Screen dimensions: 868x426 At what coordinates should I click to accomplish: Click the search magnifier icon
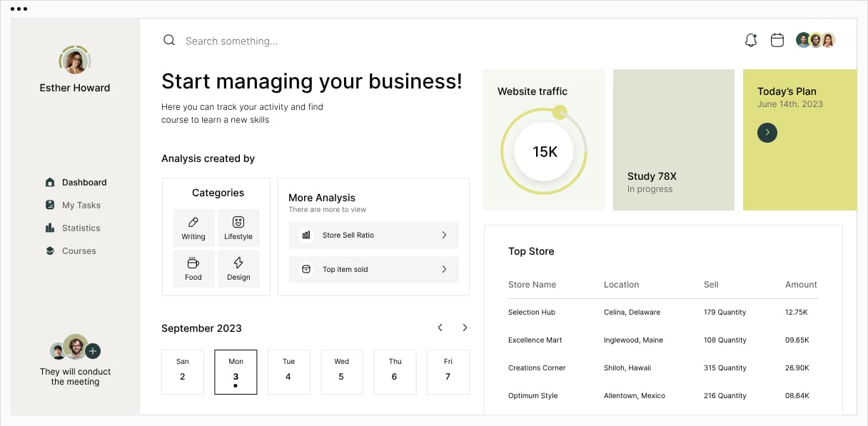(x=169, y=41)
